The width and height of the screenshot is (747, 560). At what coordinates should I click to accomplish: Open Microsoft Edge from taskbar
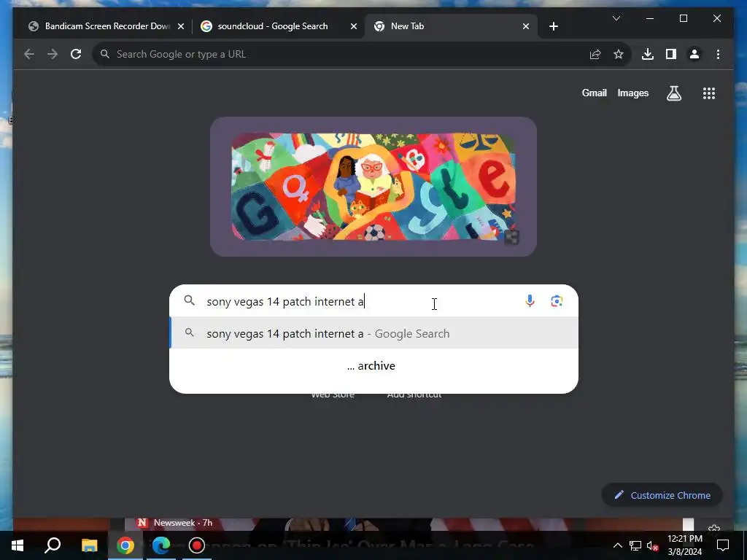click(x=161, y=545)
